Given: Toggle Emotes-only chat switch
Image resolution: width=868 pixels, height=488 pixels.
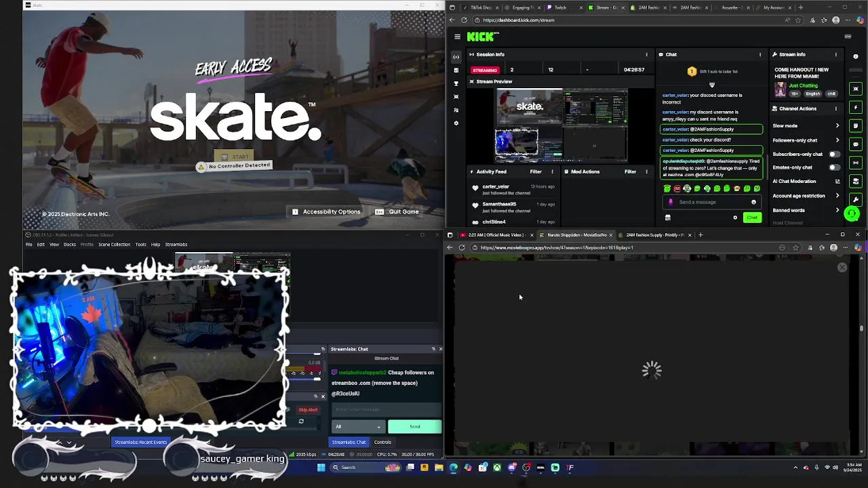Looking at the screenshot, I should (834, 167).
